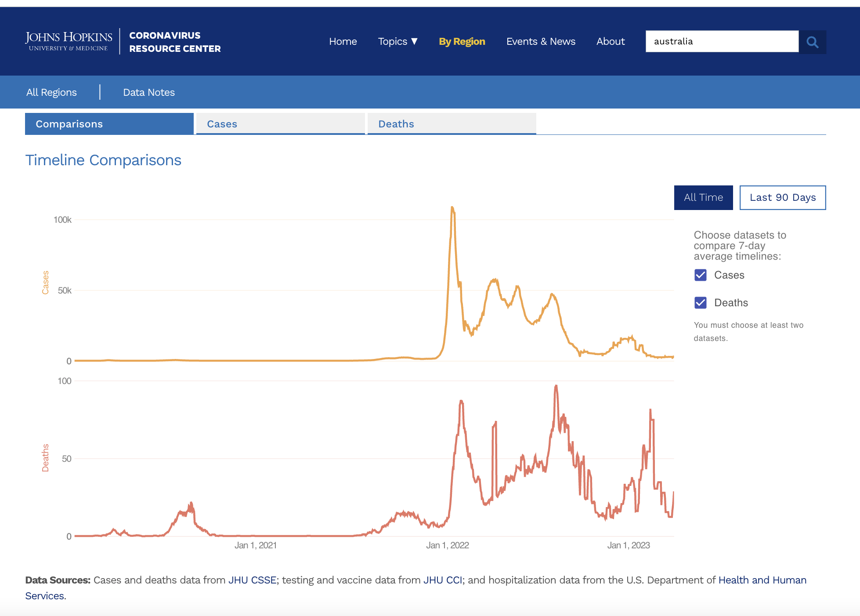Select the All Time range button
The height and width of the screenshot is (616, 860).
pyautogui.click(x=703, y=198)
